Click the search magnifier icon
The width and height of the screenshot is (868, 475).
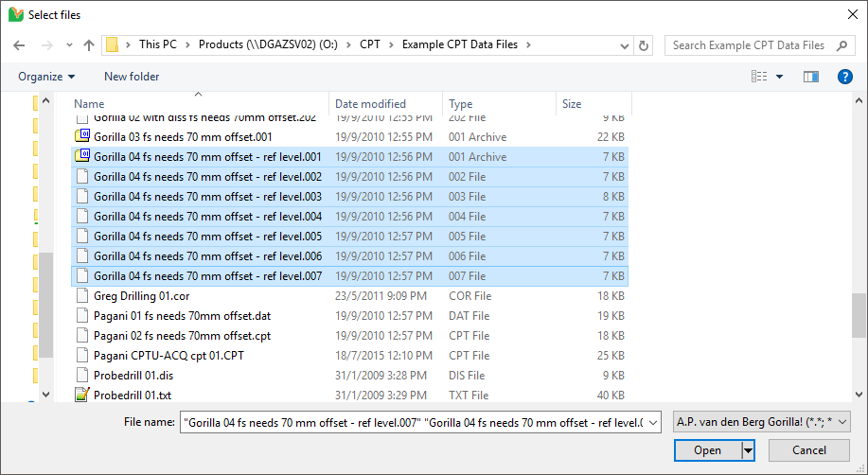pos(841,45)
